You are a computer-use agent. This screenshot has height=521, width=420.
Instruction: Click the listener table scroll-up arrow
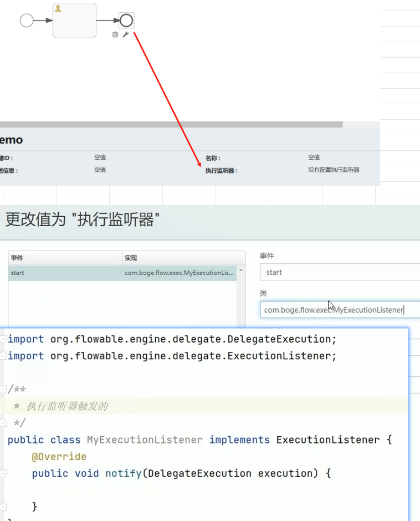(241, 270)
